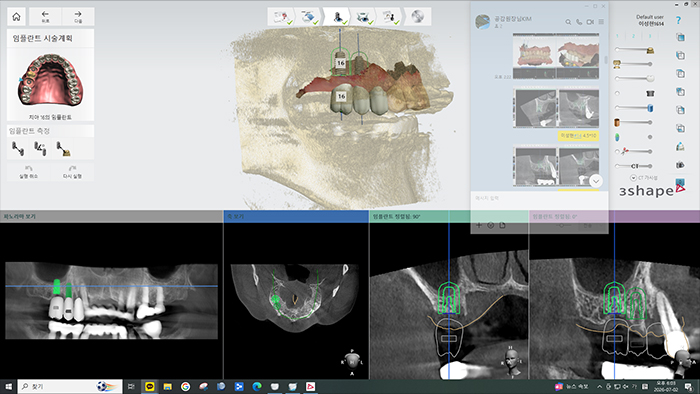Screen dimensions: 700x394
Task: Open the chat emoticon button
Action: click(x=490, y=225)
